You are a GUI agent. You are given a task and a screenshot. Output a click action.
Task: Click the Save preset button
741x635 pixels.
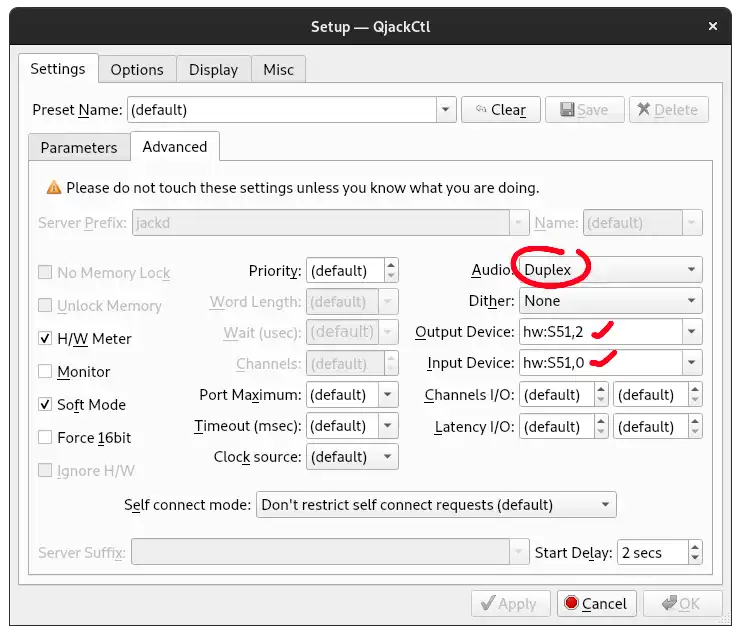(585, 110)
